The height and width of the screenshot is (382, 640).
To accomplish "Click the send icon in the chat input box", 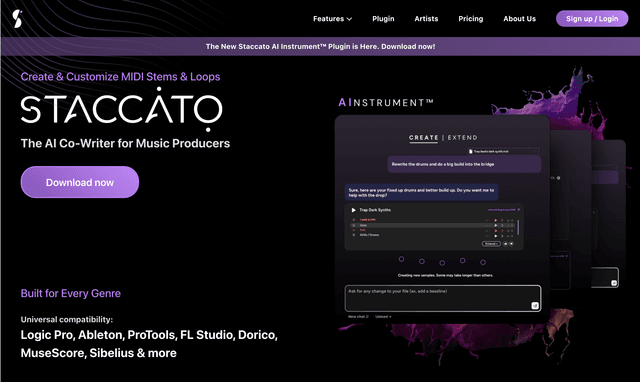I will point(535,306).
